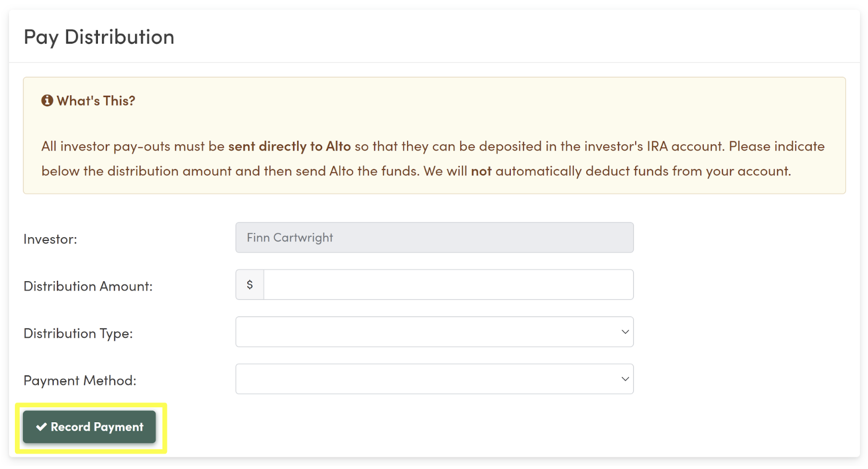Click the dollar sign prefix box
The height and width of the screenshot is (469, 868).
[x=250, y=284]
